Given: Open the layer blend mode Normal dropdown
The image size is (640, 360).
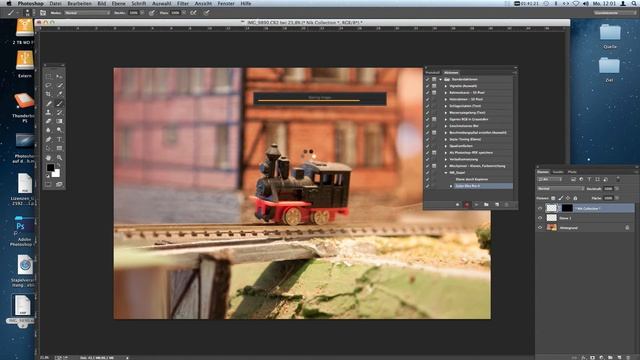Looking at the screenshot, I should click(561, 189).
